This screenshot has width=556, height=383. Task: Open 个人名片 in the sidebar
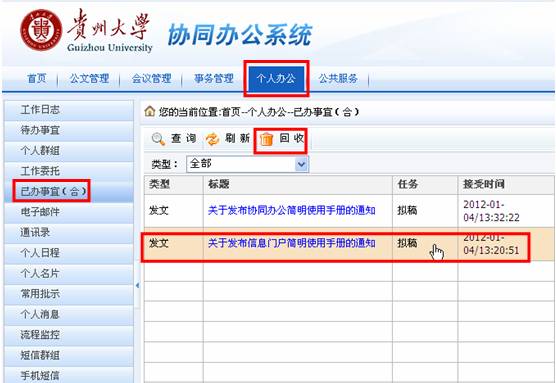coord(69,273)
